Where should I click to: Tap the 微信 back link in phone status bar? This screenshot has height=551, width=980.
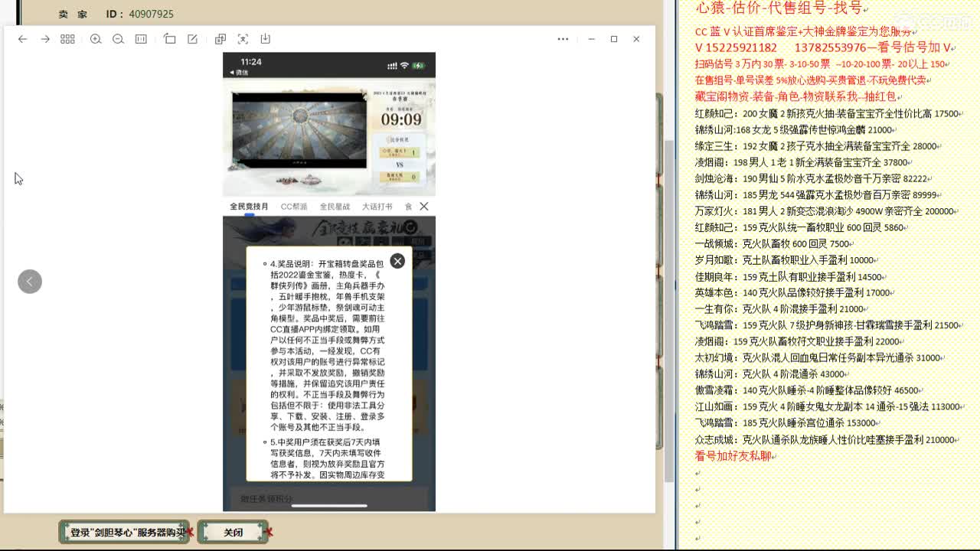pyautogui.click(x=239, y=73)
